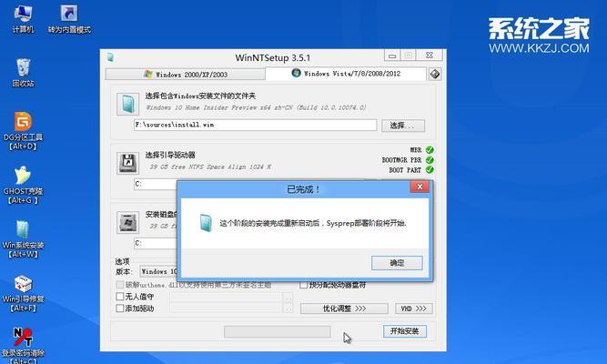Click the 添加驱动 folder path field

(x=226, y=308)
